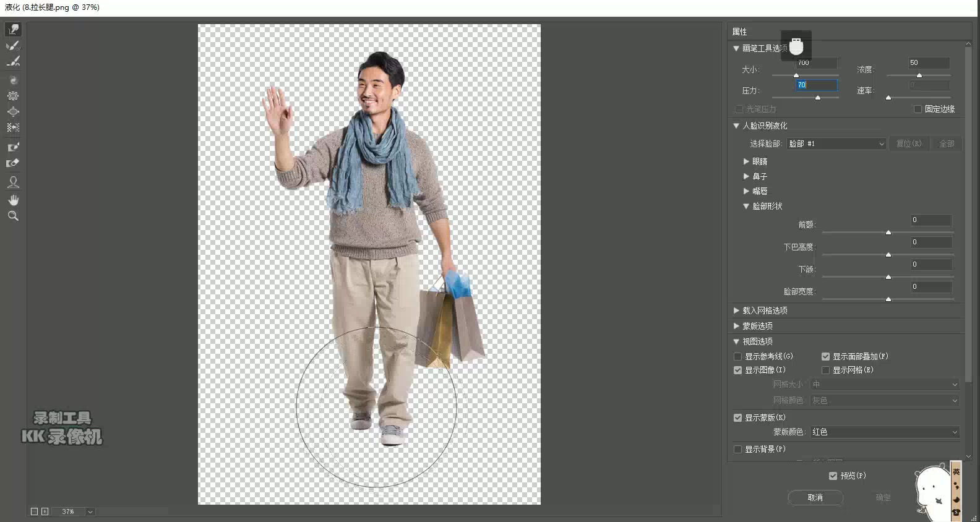
Task: Select the Twirl Clockwise tool
Action: coord(13,80)
